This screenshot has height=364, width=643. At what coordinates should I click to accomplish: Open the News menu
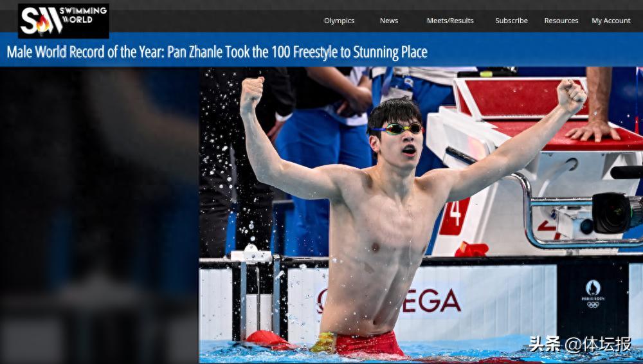389,21
